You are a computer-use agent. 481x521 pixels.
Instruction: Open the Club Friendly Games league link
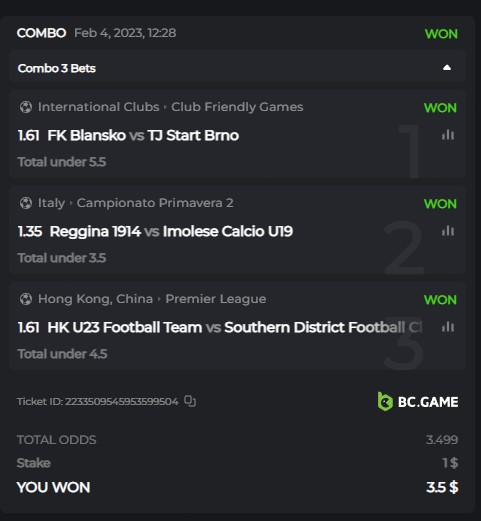pos(237,107)
